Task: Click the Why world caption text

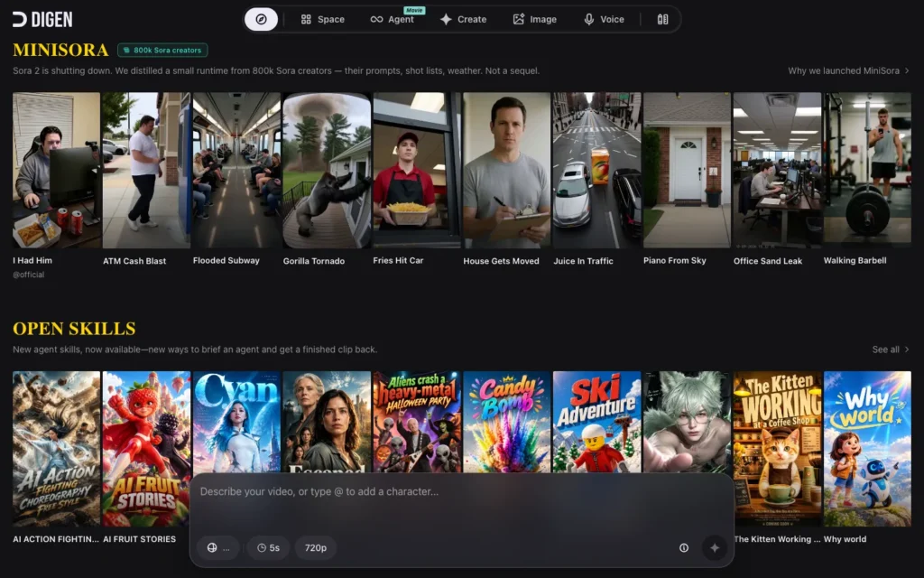Action: [845, 539]
